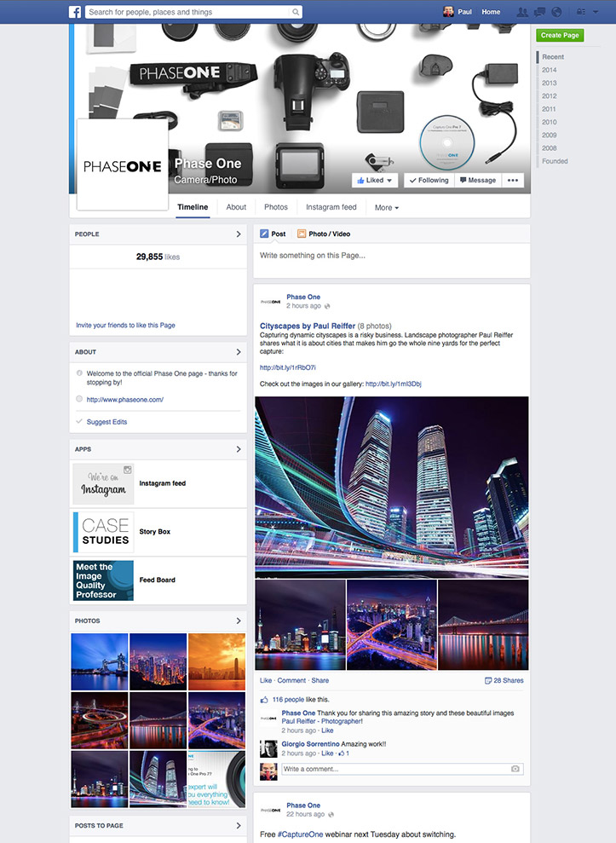
Task: Click Comment under the cityscapes post
Action: [x=291, y=681]
